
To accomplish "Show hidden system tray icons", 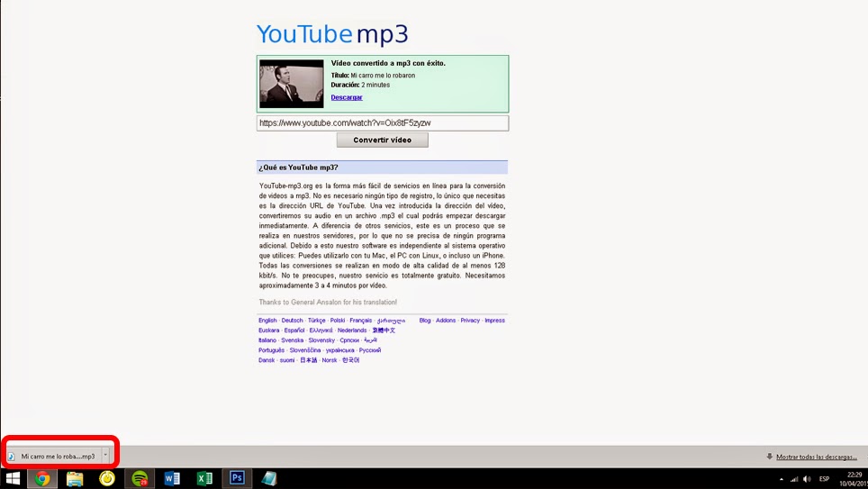I will [781, 479].
